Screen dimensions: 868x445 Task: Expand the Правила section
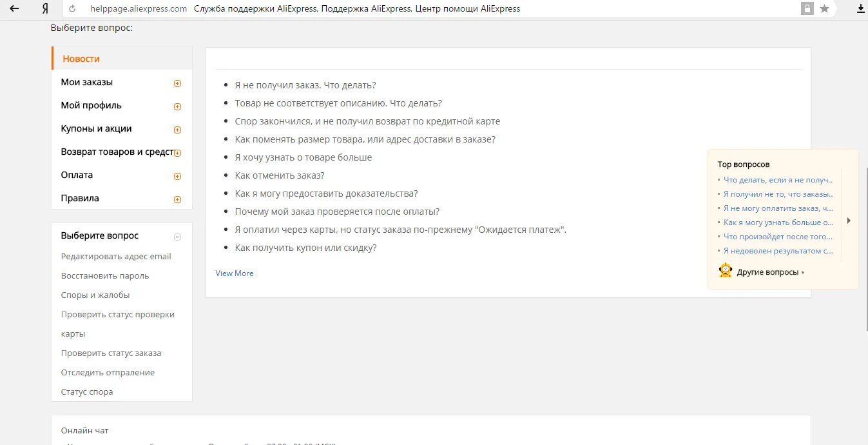coord(177,199)
